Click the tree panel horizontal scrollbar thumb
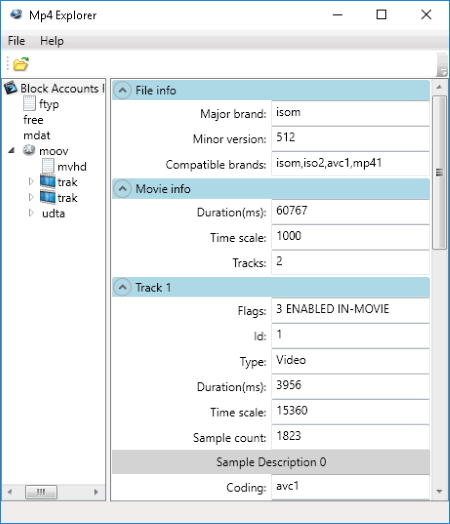Screen dimensions: 450x524 41,492
